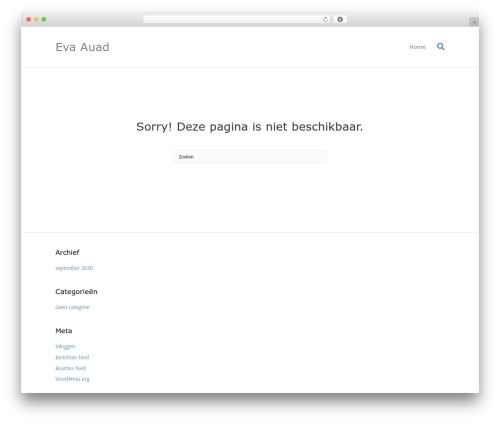The height and width of the screenshot is (423, 500).
Task: Click the download icon beside address bar
Action: pos(340,19)
